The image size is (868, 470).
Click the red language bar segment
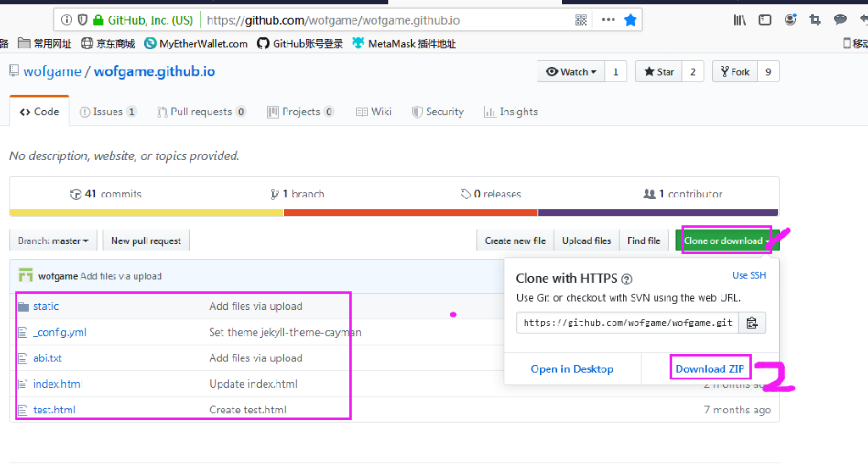[411, 213]
